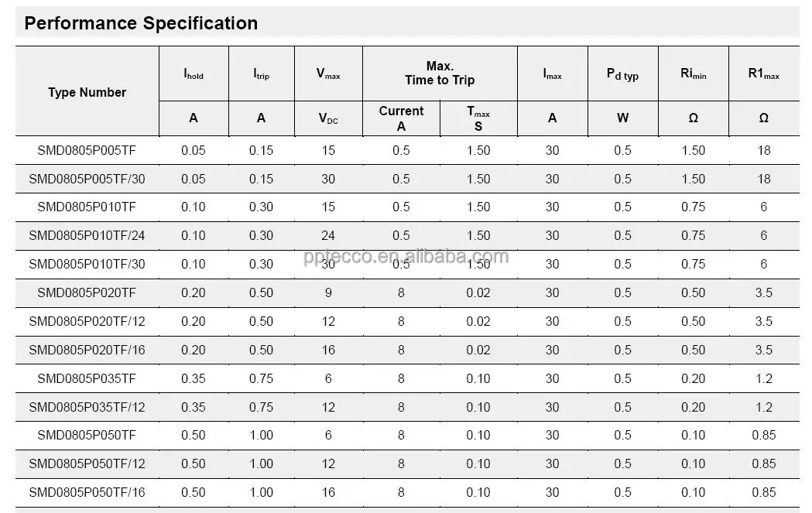Select the SMD0805P005TF/30 type number
This screenshot has width=812, height=513.
coord(87,179)
